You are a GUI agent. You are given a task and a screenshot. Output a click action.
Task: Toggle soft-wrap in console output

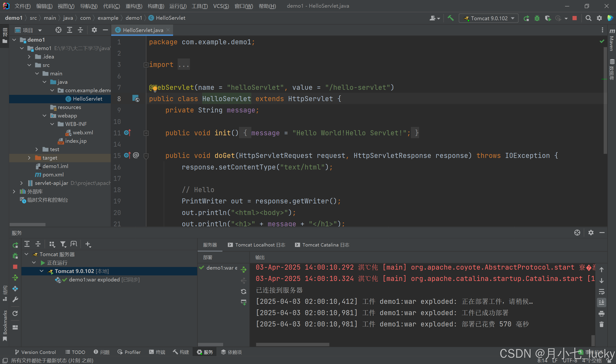tap(602, 292)
